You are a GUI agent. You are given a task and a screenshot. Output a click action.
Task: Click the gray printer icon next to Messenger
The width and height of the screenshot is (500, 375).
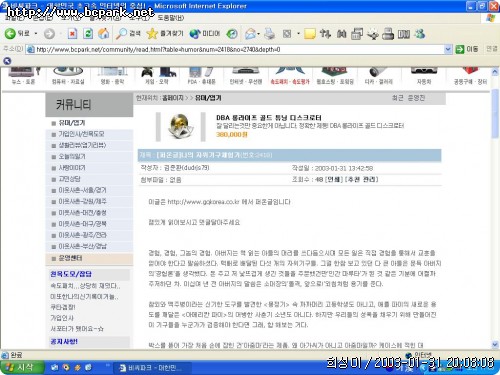pos(388,34)
